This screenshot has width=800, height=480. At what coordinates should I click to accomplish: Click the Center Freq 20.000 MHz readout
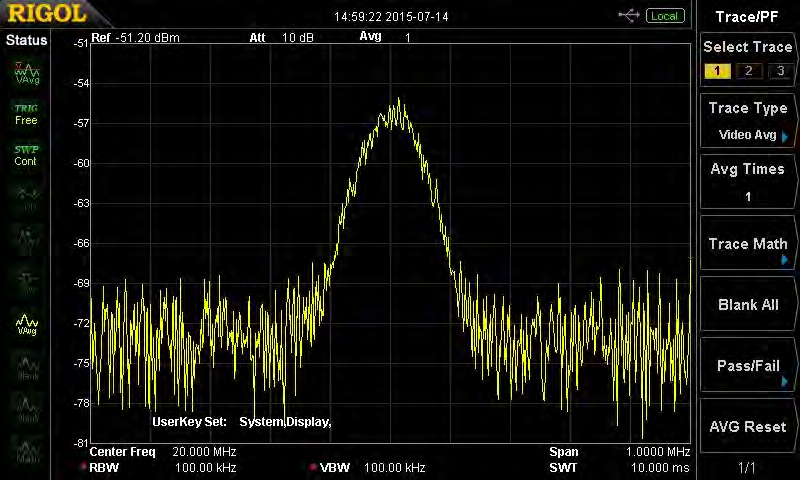coord(163,452)
